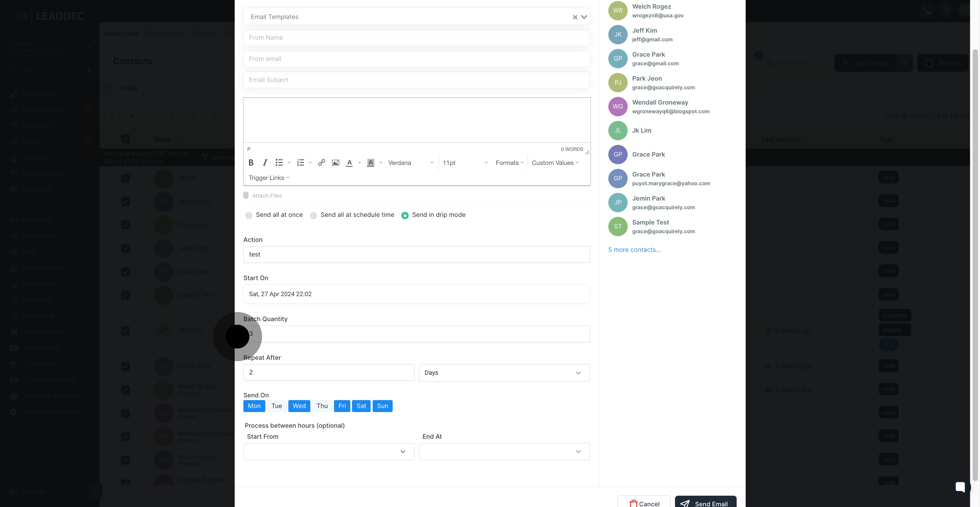This screenshot has width=980, height=507.
Task: Toggle Tue in Send On days
Action: pyautogui.click(x=277, y=406)
